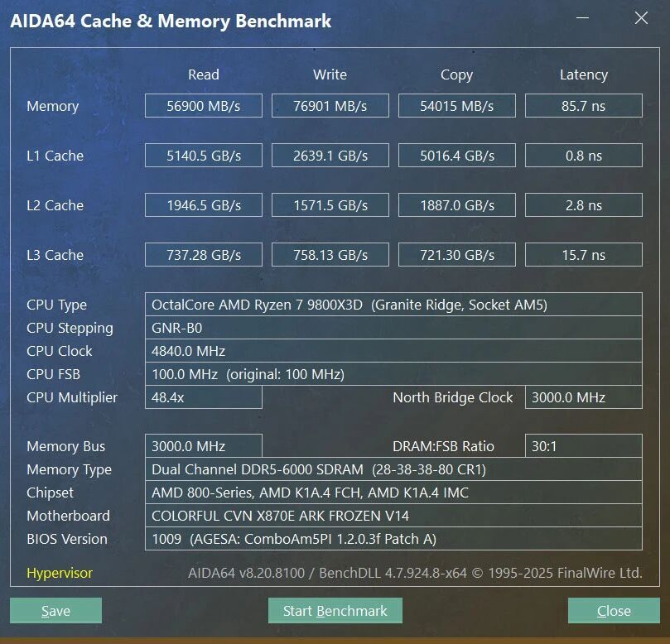Click Motherboard field COLORFUL CVN X870E
Viewport: 670px width, 644px height.
[393, 516]
